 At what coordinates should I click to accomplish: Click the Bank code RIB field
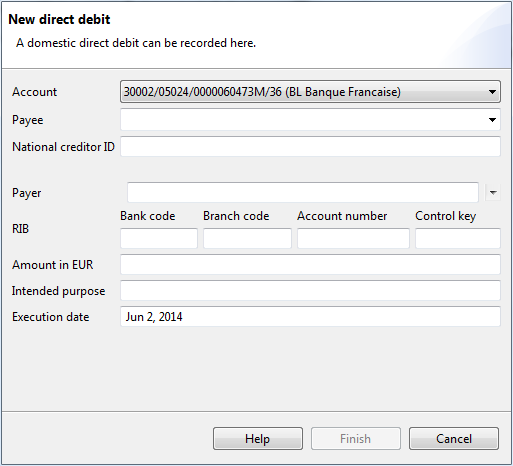(x=159, y=238)
